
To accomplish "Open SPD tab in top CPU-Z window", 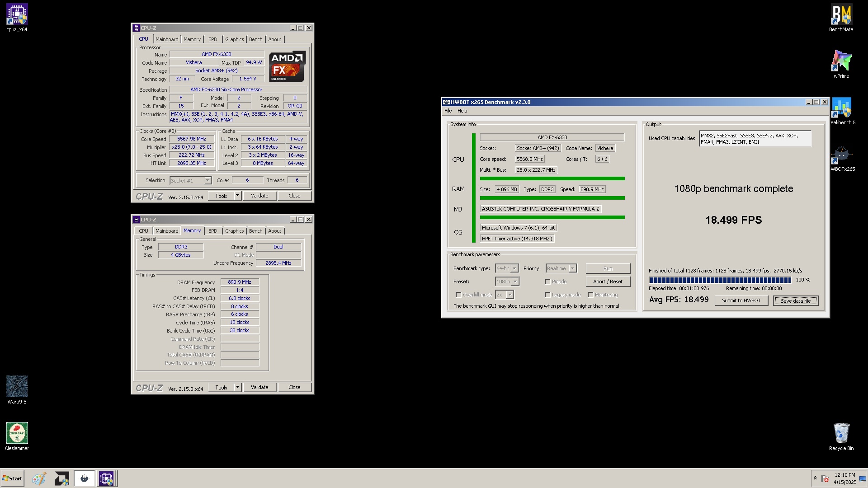I will coord(212,39).
